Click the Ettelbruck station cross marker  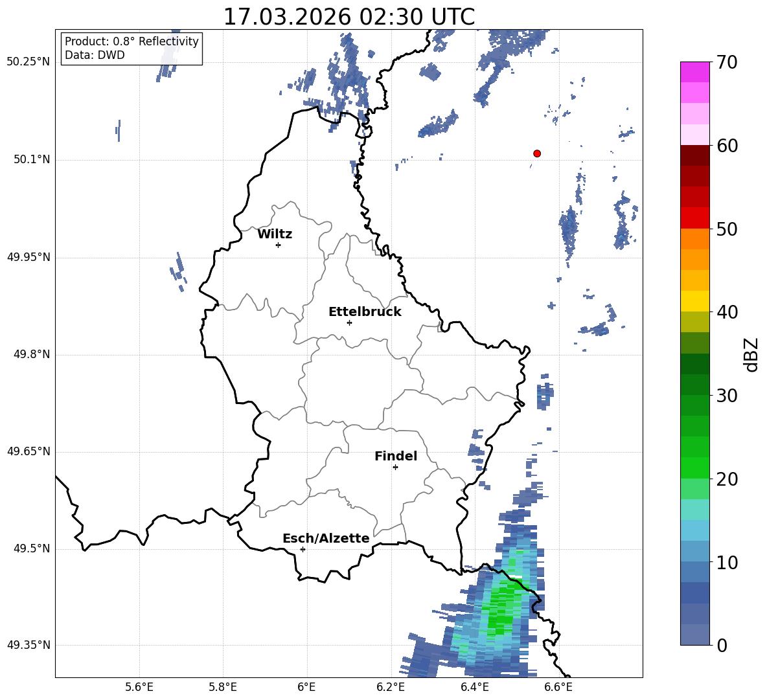coord(349,322)
